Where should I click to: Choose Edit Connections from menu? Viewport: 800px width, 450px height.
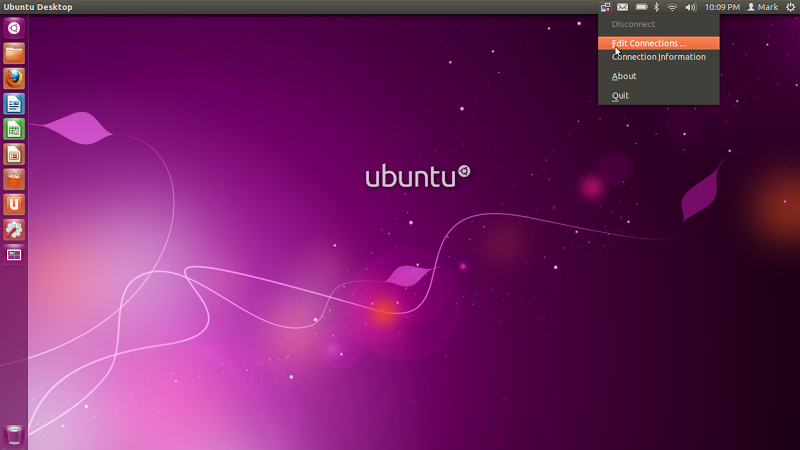(659, 43)
